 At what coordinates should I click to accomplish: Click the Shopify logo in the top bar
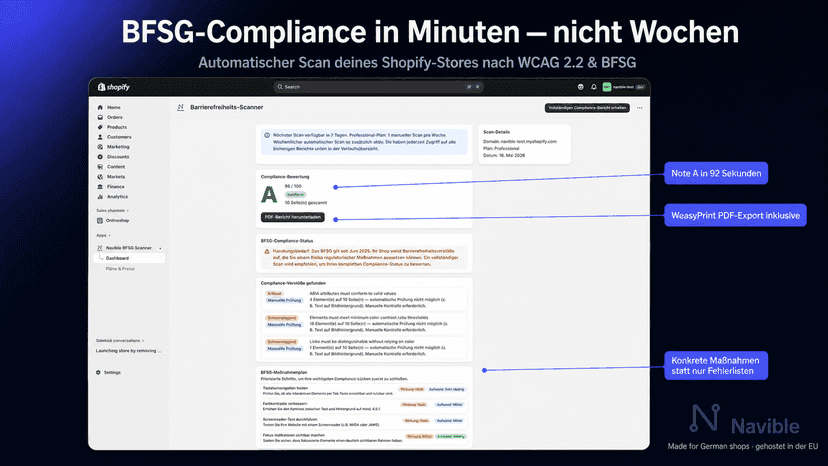click(114, 87)
